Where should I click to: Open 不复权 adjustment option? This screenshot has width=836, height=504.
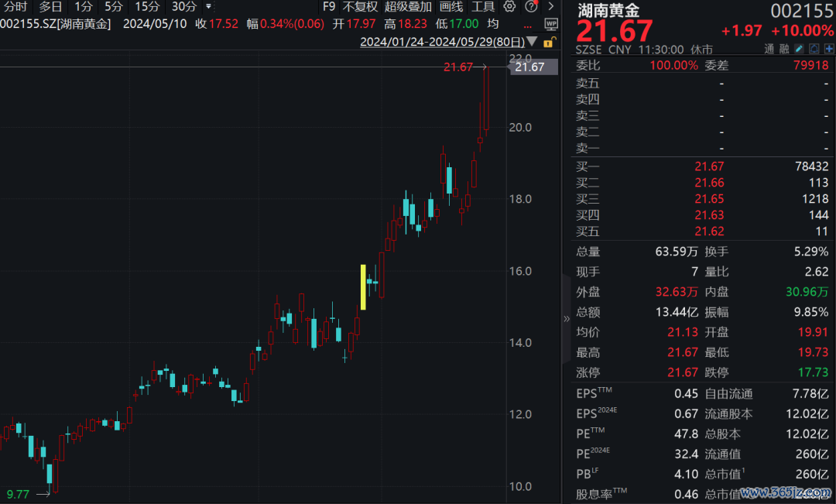(360, 7)
